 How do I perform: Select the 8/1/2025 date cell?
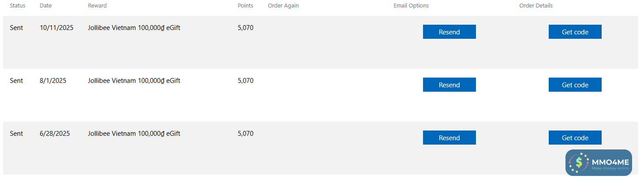(53, 81)
